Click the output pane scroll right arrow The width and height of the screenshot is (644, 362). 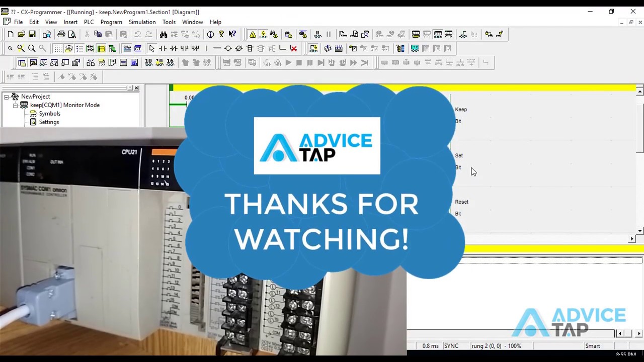click(x=639, y=333)
